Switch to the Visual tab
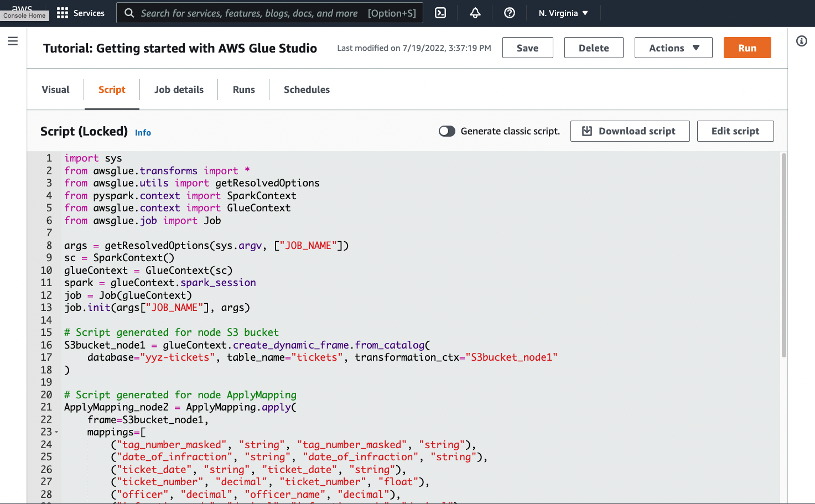The image size is (815, 504). (55, 89)
